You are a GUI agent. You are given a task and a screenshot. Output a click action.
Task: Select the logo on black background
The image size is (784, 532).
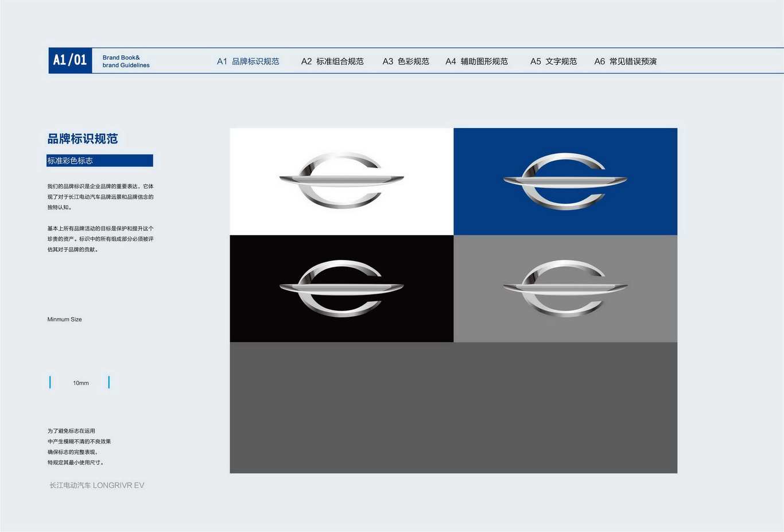pyautogui.click(x=341, y=289)
